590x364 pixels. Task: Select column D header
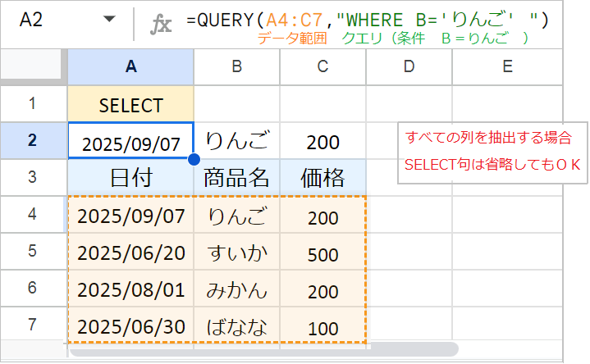409,66
